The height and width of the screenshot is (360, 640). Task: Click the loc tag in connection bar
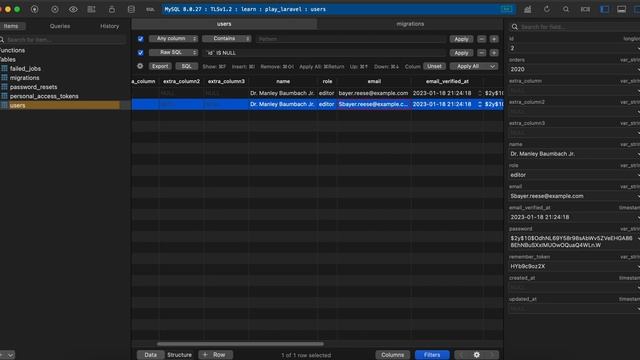(x=507, y=9)
